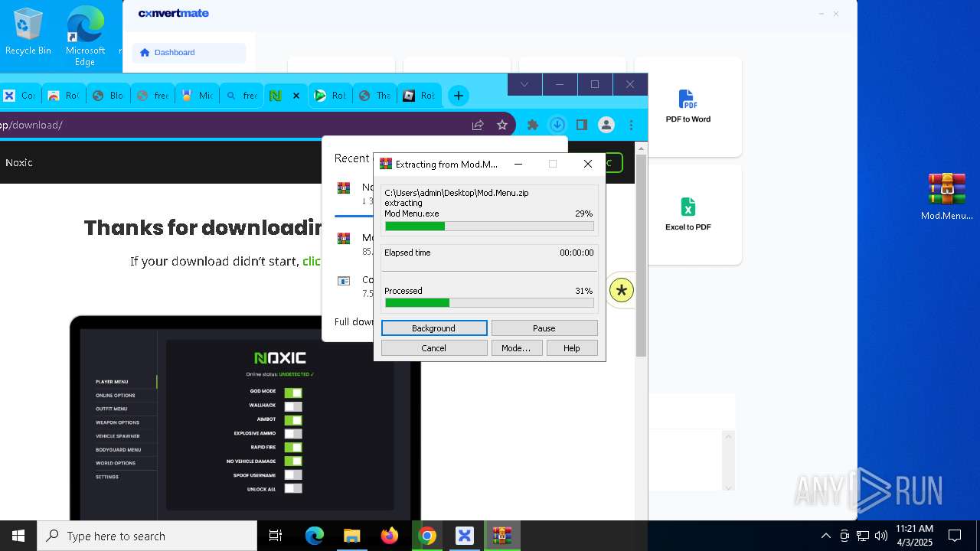This screenshot has width=980, height=551.
Task: Select the Mod.Menu archive on the desktop
Action: [x=946, y=197]
